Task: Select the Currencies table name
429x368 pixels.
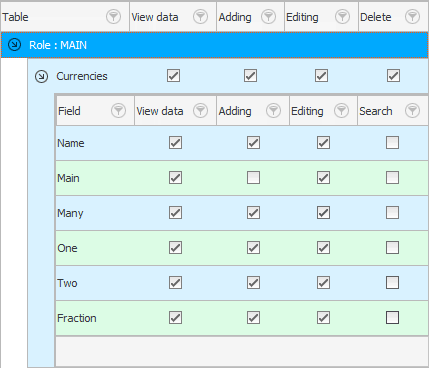Action: pyautogui.click(x=82, y=76)
